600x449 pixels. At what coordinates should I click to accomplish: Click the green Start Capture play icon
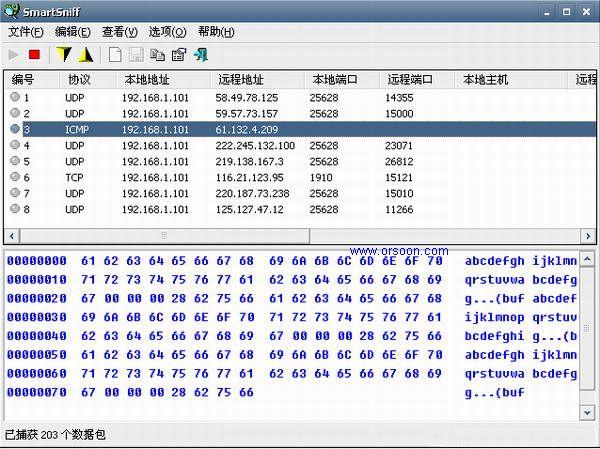(13, 55)
